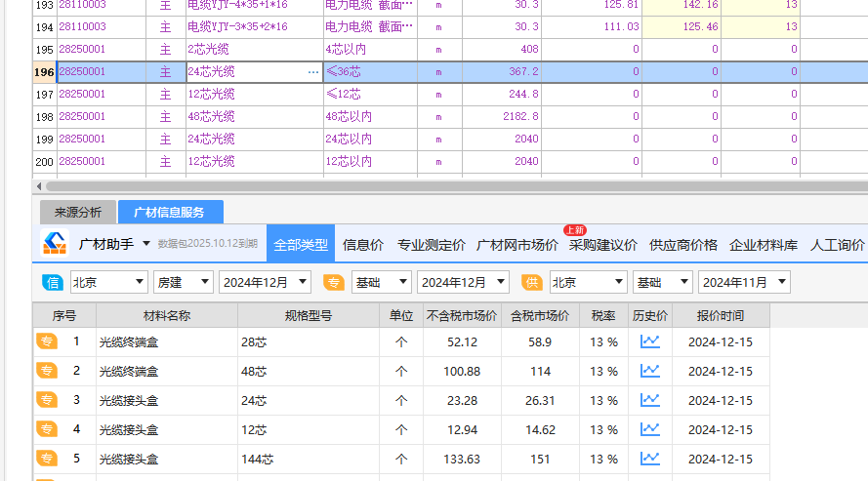The height and width of the screenshot is (481, 868).
Task: Open the supplier 北京 region dropdown
Action: (588, 282)
